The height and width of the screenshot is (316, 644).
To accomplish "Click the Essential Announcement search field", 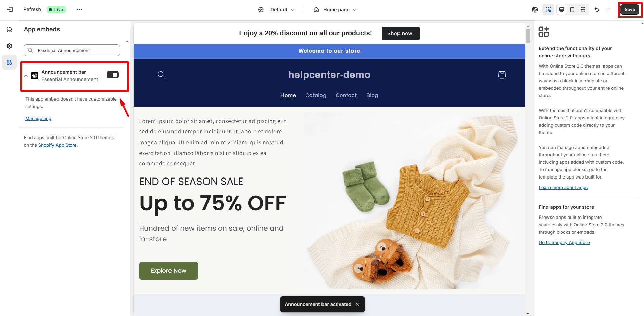I will (x=72, y=50).
